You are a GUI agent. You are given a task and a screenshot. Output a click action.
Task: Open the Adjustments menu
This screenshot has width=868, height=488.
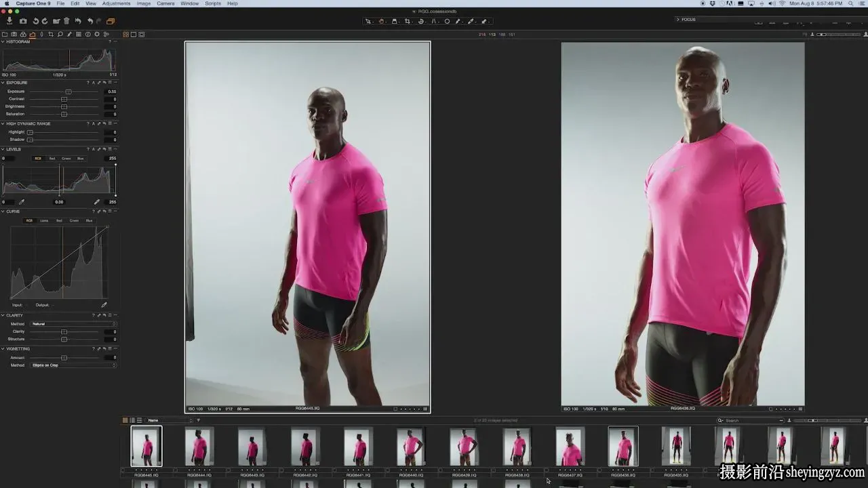(x=116, y=3)
